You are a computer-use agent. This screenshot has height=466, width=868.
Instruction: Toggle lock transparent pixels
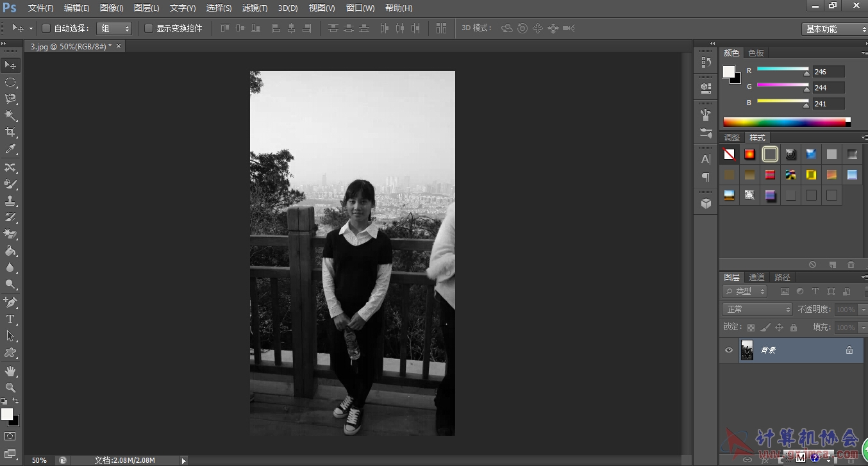(x=751, y=328)
